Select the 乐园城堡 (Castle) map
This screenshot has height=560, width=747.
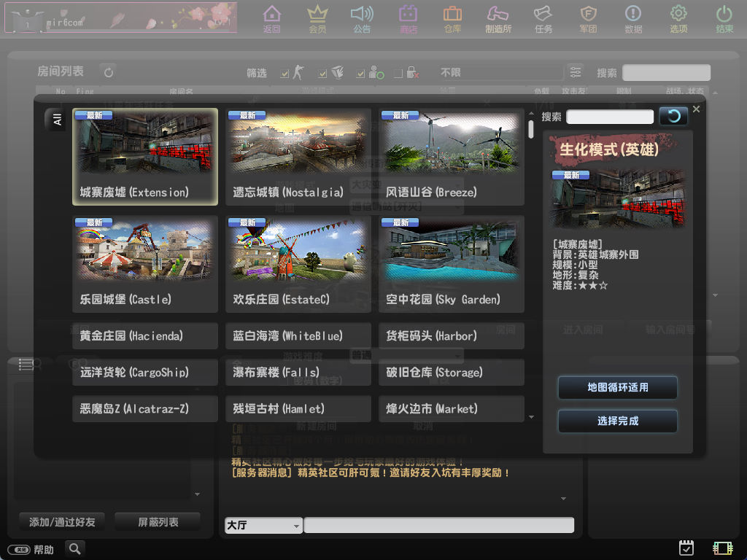coord(145,264)
